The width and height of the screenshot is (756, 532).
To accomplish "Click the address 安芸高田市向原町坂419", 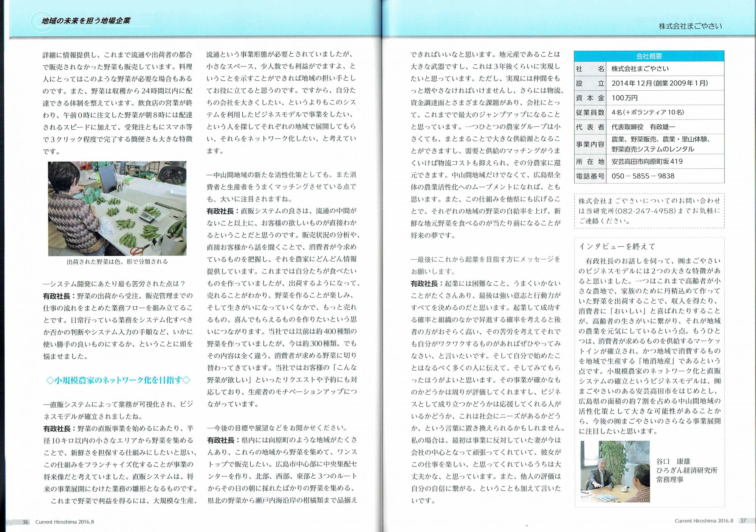I will coord(647,161).
